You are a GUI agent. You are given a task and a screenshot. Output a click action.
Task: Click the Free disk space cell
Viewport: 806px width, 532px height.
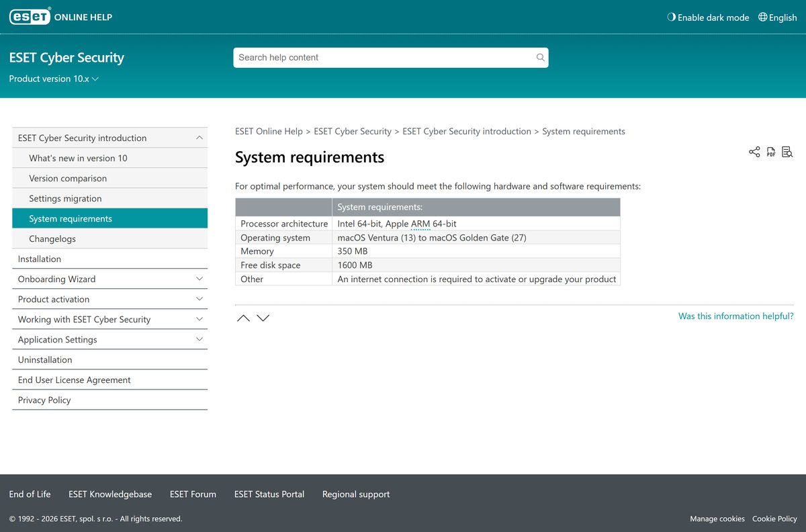point(283,265)
